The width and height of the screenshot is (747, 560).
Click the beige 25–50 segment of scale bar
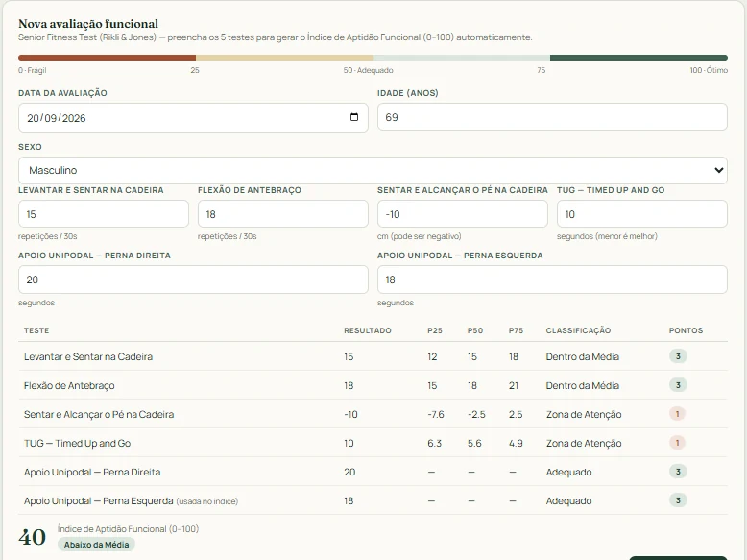pyautogui.click(x=284, y=58)
